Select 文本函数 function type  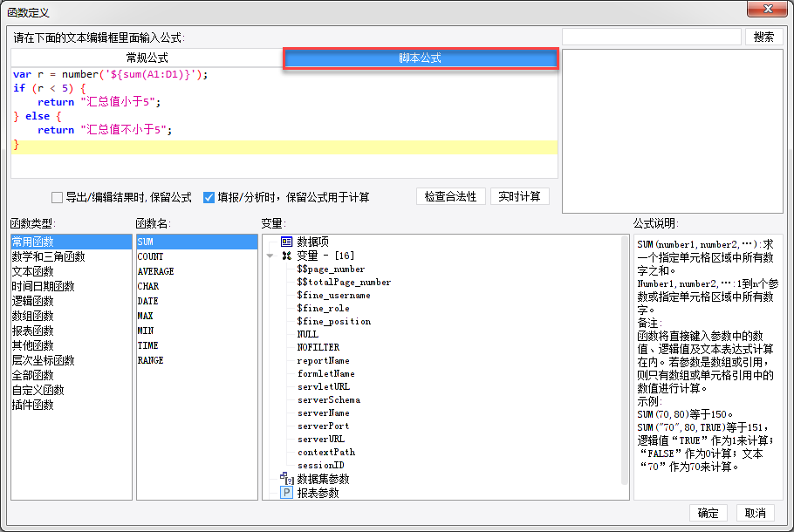(x=71, y=271)
